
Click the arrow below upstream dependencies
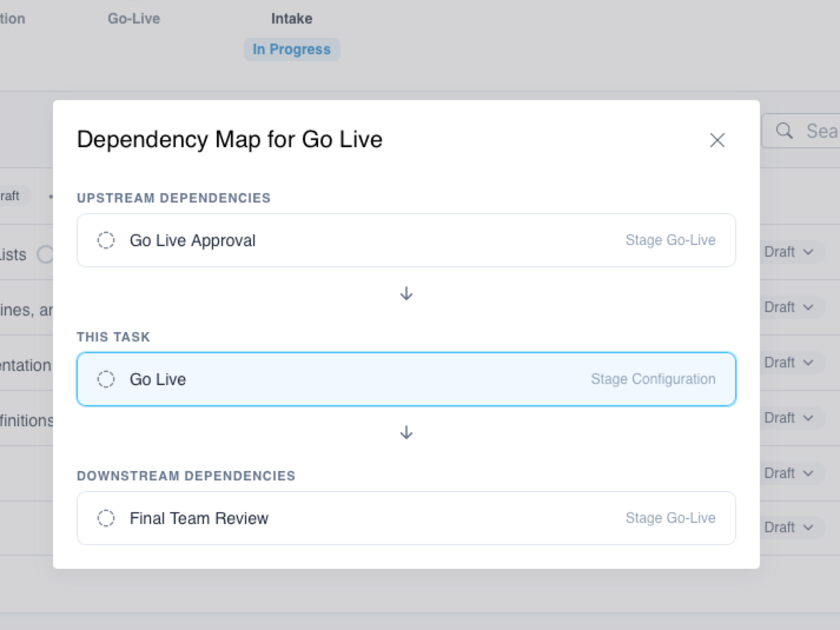point(406,293)
